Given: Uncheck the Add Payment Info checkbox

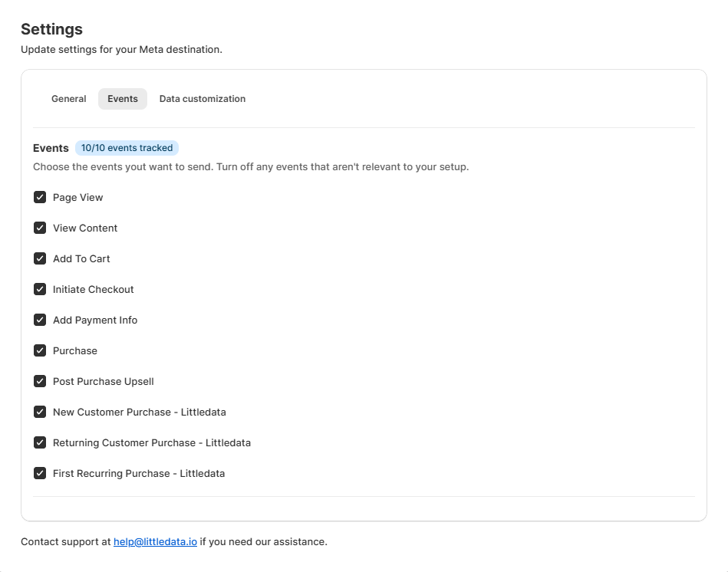Looking at the screenshot, I should 40,320.
